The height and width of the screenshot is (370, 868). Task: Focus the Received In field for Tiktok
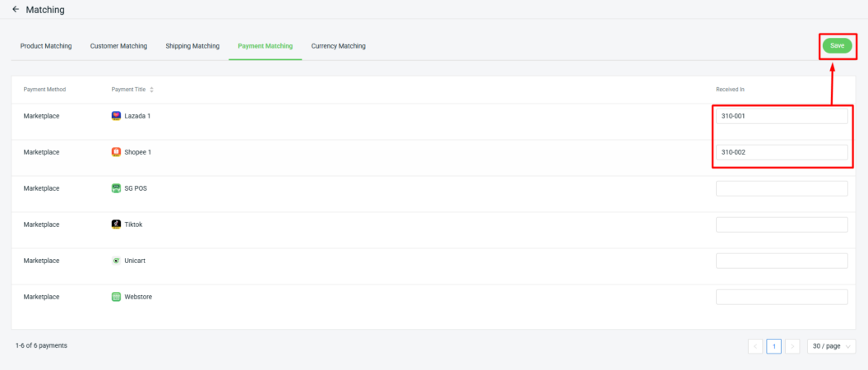point(781,224)
